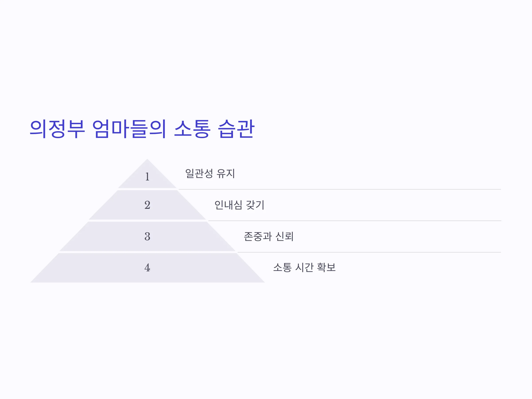Select divider line below '일관성 유지'
532x399 pixels.
[340, 189]
